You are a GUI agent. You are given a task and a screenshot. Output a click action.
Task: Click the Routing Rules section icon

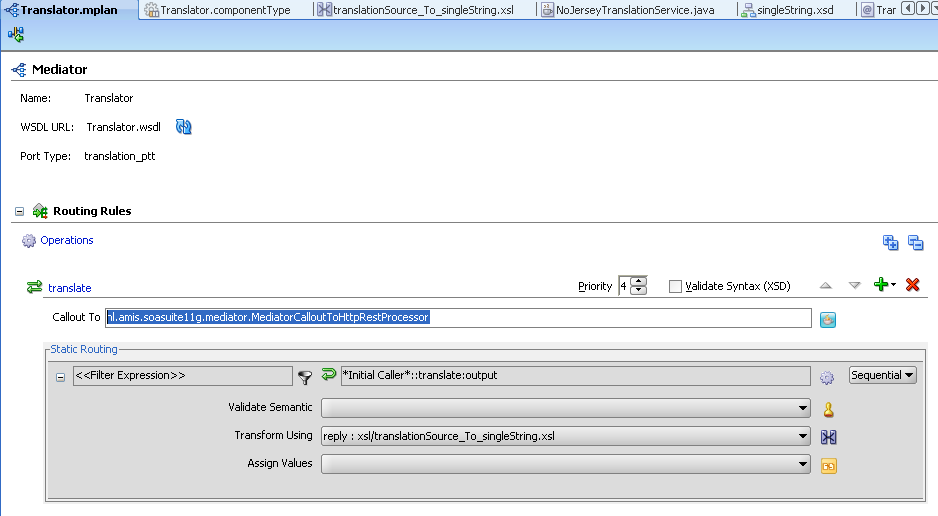coord(40,211)
